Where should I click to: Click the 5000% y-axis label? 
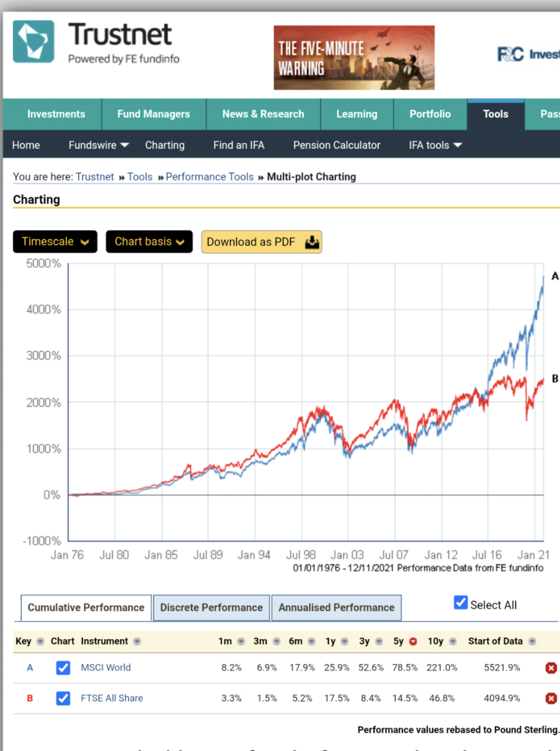tap(43, 264)
